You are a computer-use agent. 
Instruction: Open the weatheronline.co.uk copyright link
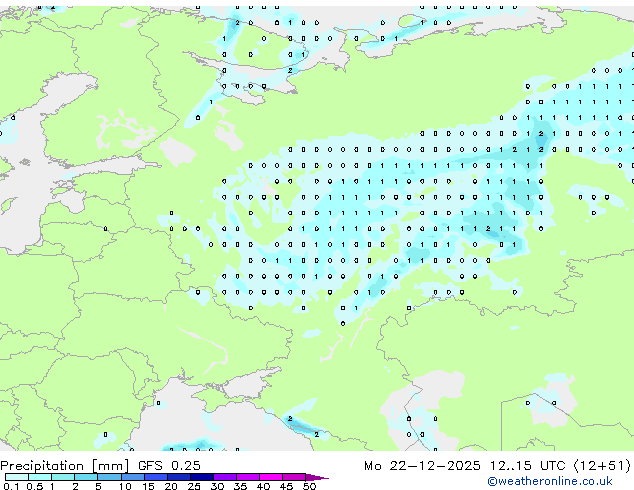[550, 481]
